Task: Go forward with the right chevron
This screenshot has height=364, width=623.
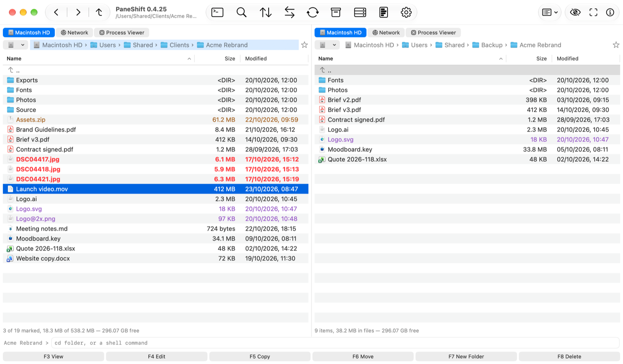Action: 78,12
